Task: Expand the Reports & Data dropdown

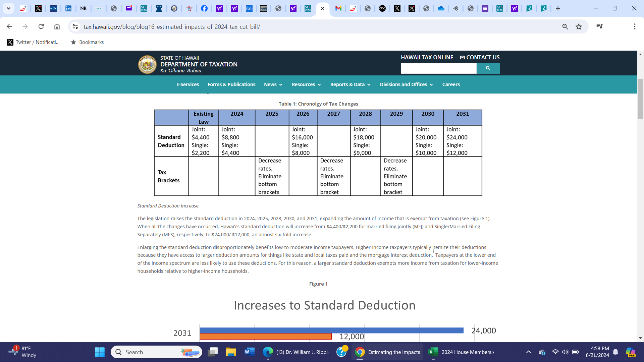Action: coord(350,84)
